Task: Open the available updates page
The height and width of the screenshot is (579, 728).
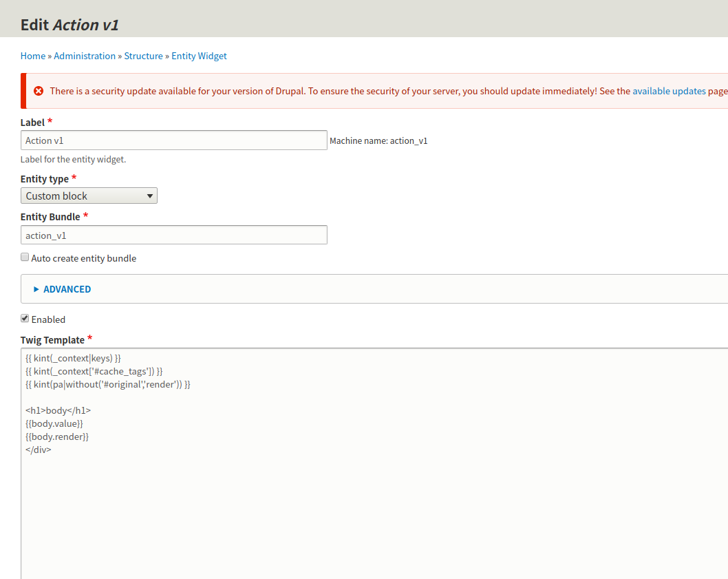Action: coord(669,90)
